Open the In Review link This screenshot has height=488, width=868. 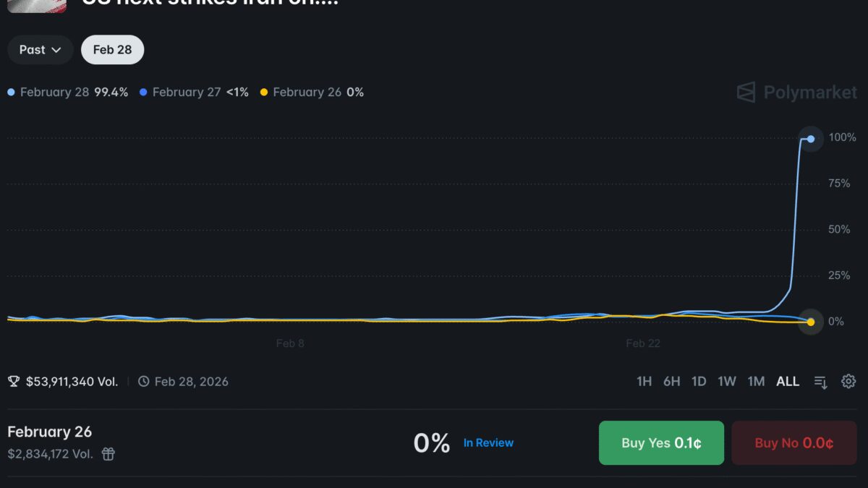(488, 442)
